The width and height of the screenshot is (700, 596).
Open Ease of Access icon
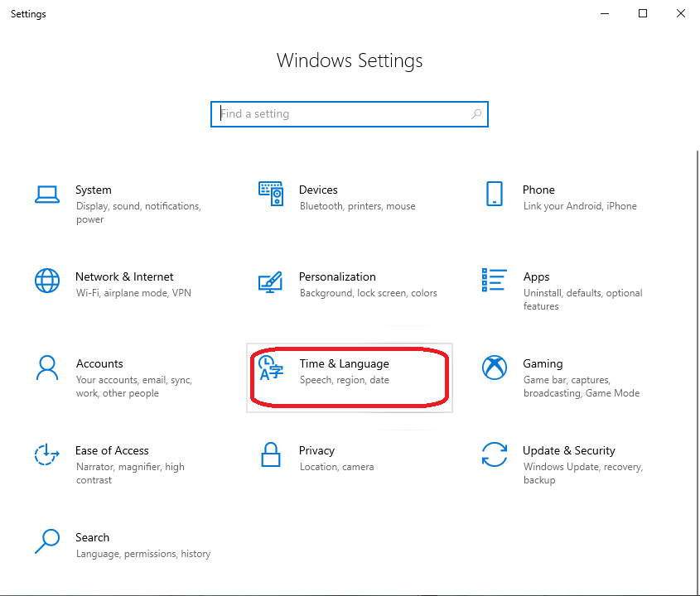click(x=47, y=454)
